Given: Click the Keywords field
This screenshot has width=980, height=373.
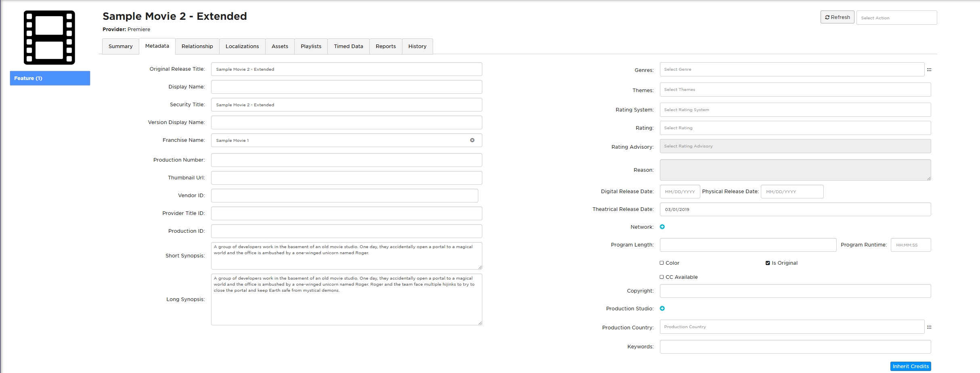Looking at the screenshot, I should point(795,347).
